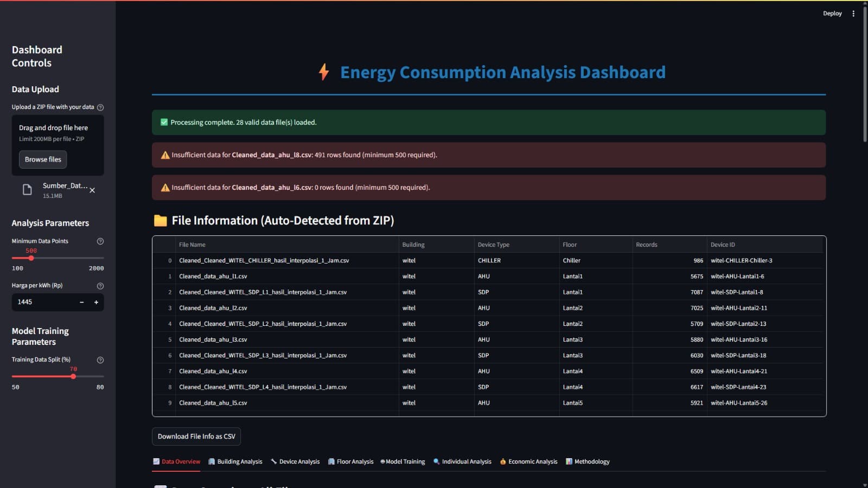Download File Info as CSV

coord(196,436)
